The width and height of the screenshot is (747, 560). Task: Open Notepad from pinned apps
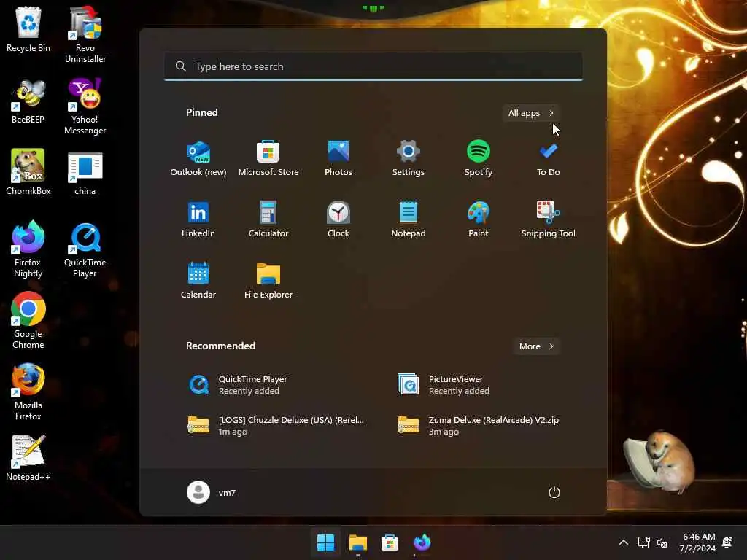pos(409,220)
